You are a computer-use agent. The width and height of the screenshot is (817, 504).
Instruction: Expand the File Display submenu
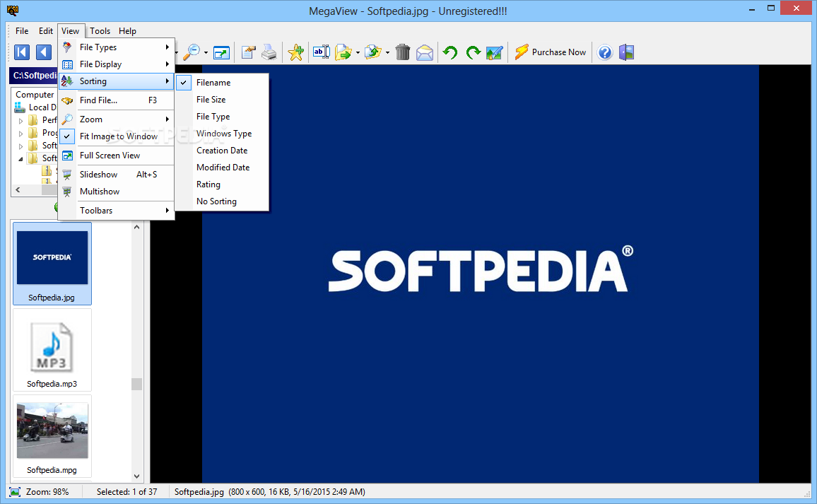click(116, 64)
